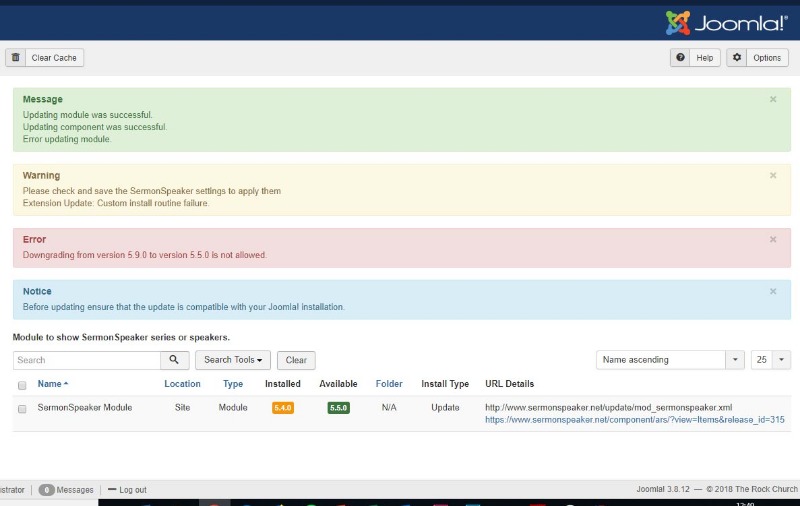Click the sort order dropdown arrow

point(735,360)
